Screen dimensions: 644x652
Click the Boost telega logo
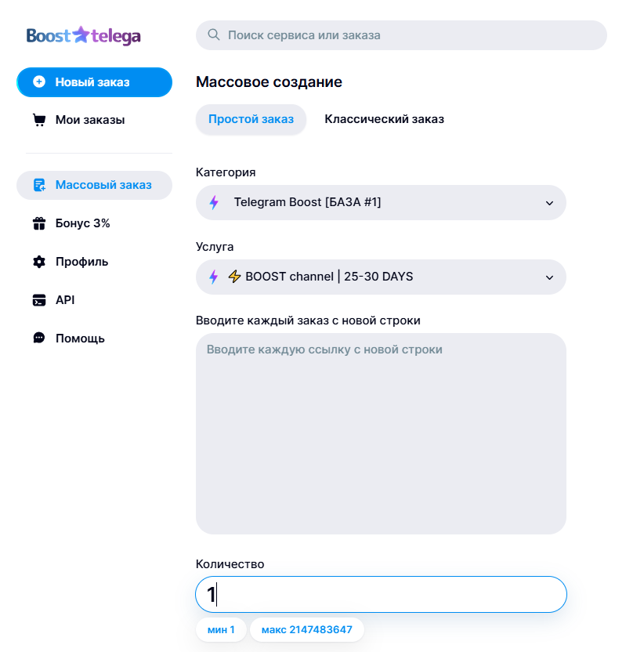point(84,36)
